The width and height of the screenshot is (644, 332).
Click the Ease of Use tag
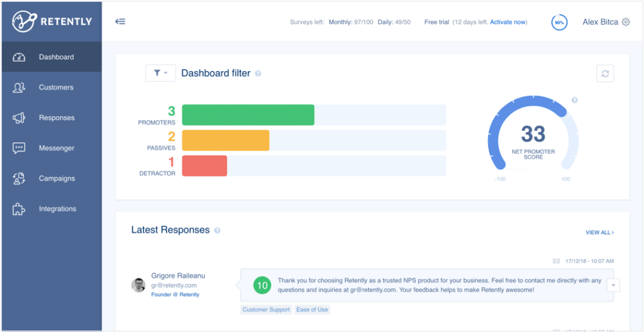pyautogui.click(x=312, y=310)
